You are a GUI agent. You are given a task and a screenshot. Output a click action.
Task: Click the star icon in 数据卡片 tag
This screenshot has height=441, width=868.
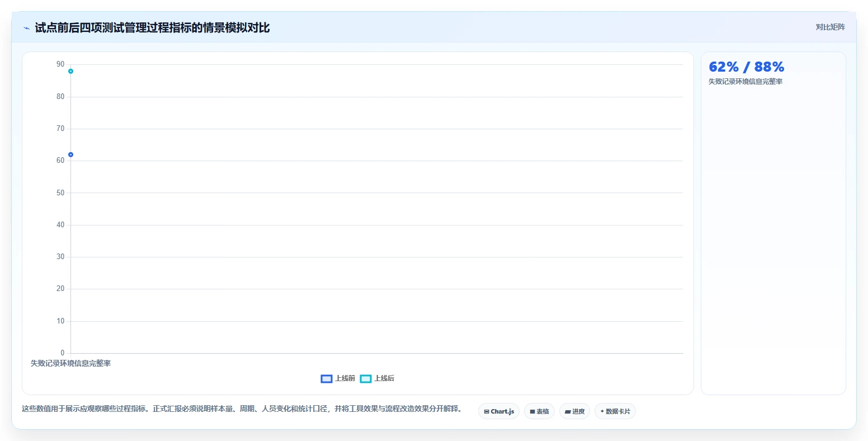click(602, 411)
